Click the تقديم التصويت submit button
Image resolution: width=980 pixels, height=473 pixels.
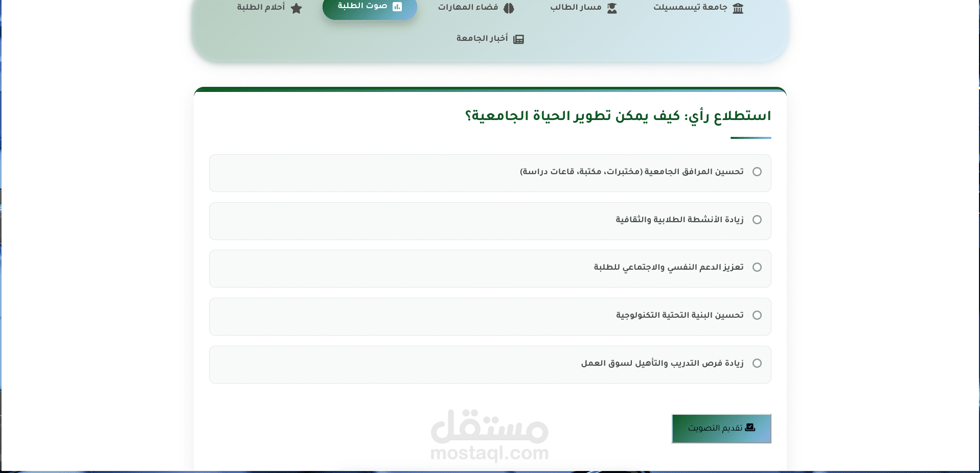pos(721,429)
